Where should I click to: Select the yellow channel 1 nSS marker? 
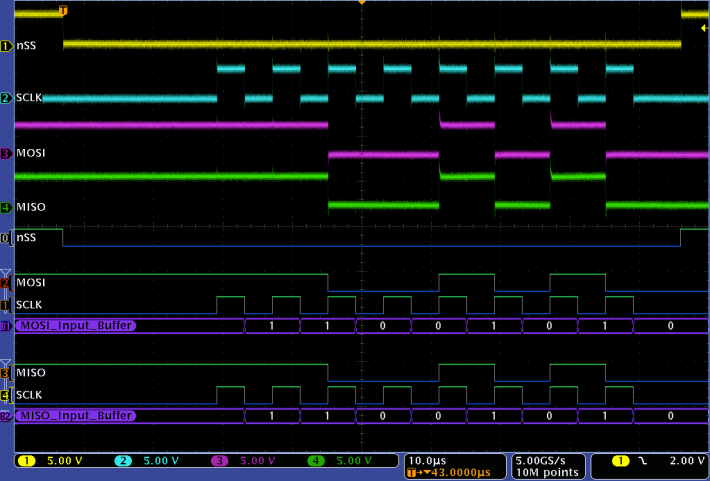point(7,46)
